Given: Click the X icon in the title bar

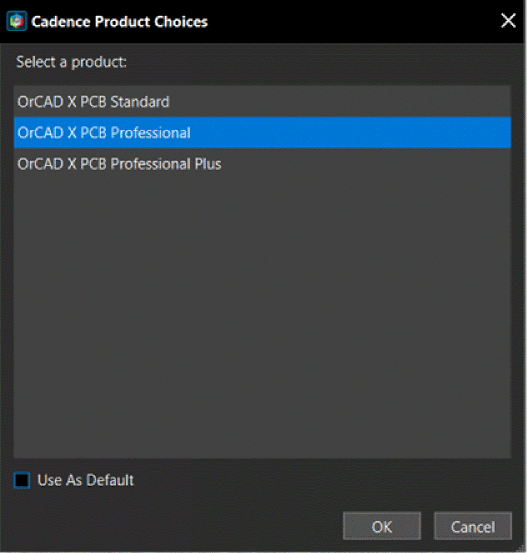Looking at the screenshot, I should coord(508,20).
